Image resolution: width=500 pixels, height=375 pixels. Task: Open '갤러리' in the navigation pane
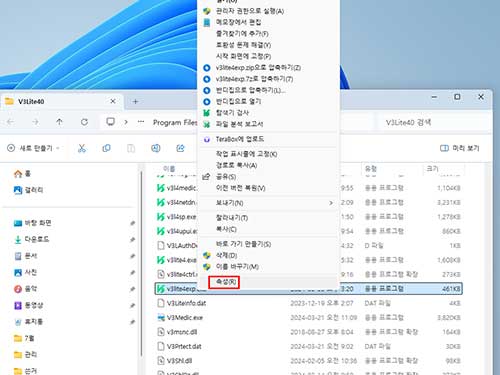tap(29, 190)
